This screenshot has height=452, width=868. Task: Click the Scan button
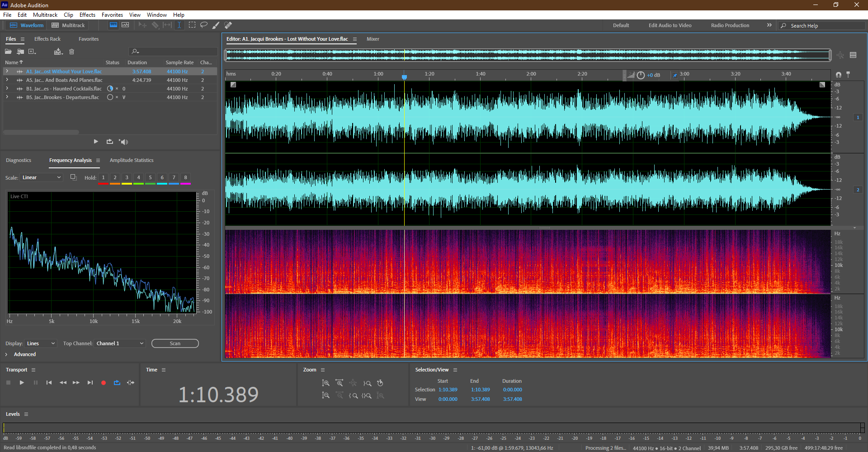tap(175, 343)
